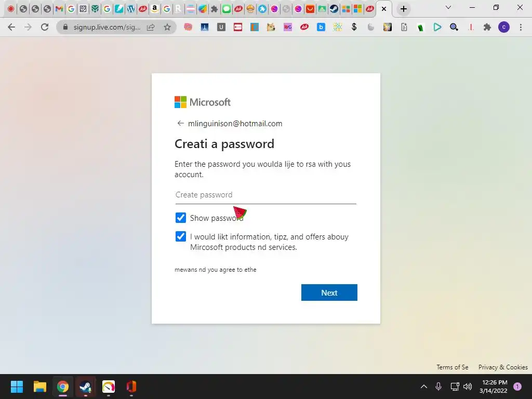Click the microphone tray icon

pyautogui.click(x=438, y=387)
